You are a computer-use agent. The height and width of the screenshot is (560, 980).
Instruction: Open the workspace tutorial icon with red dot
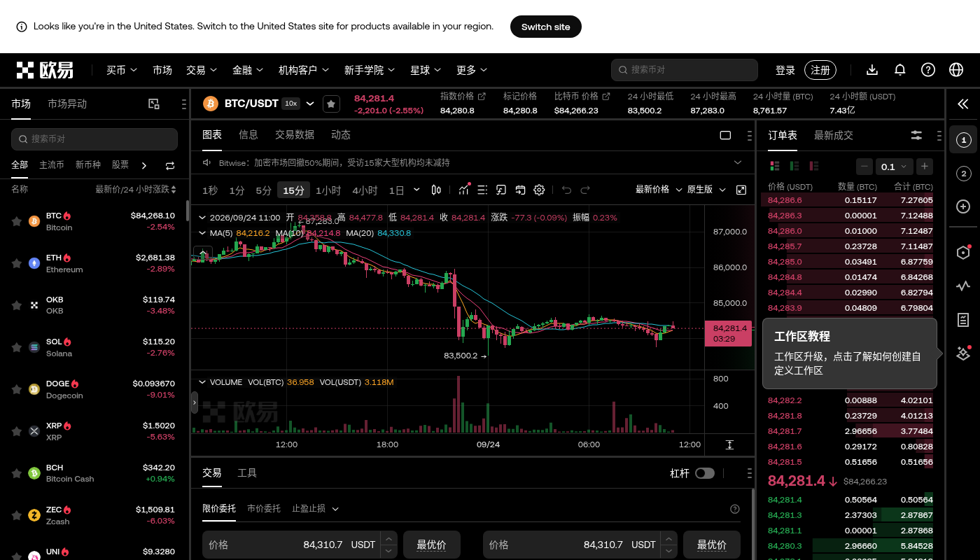963,353
